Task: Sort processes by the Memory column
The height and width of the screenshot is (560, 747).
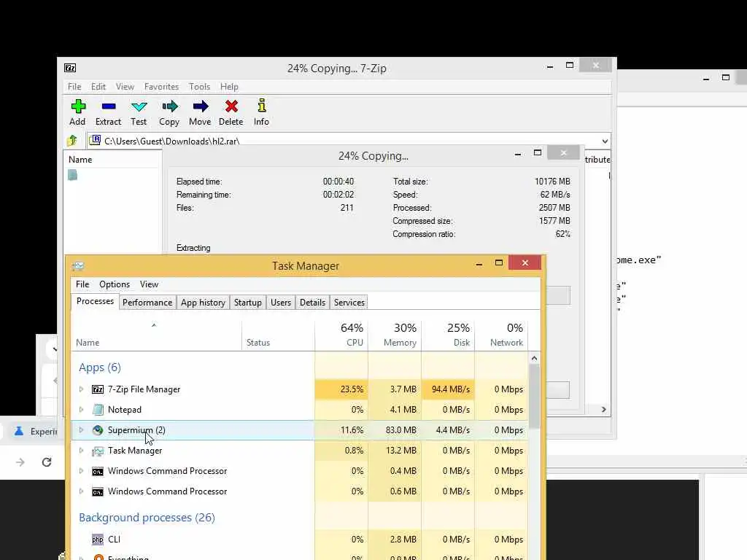Action: (395, 335)
